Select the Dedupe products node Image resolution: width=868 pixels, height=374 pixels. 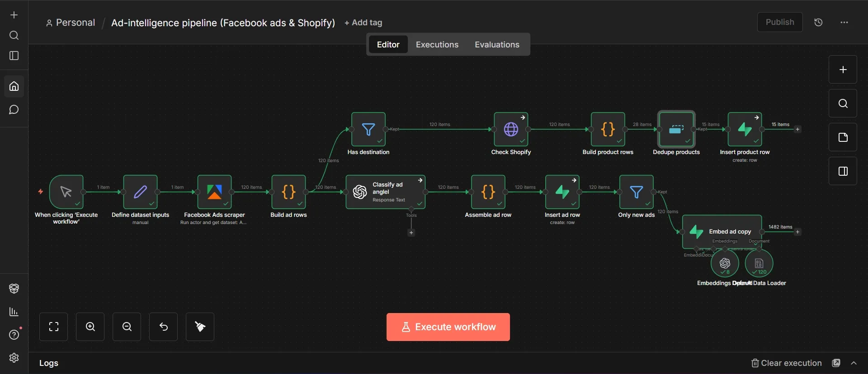tap(676, 129)
